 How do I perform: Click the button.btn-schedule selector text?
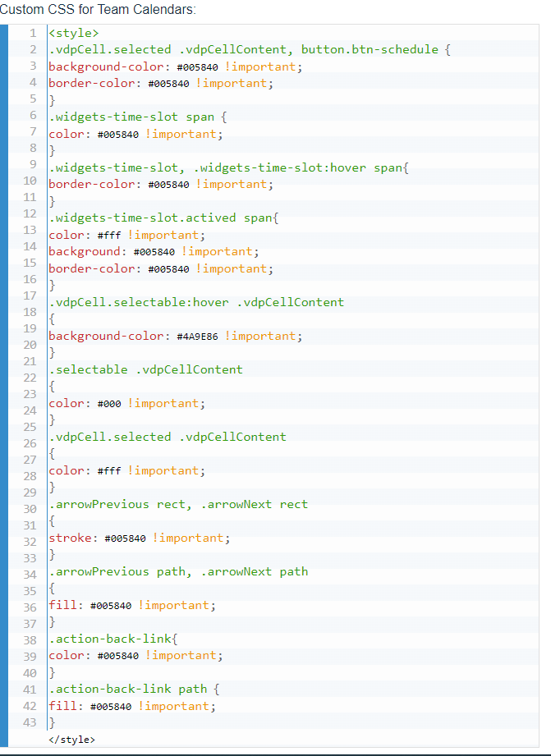(370, 49)
